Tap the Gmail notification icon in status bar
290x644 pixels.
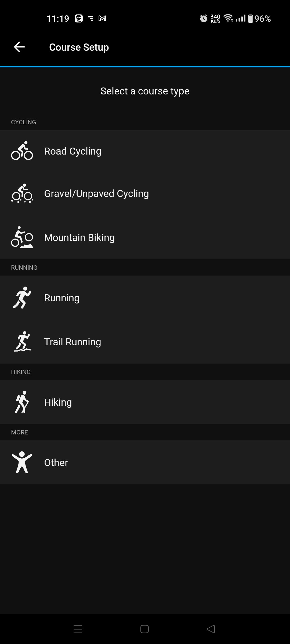tap(102, 19)
